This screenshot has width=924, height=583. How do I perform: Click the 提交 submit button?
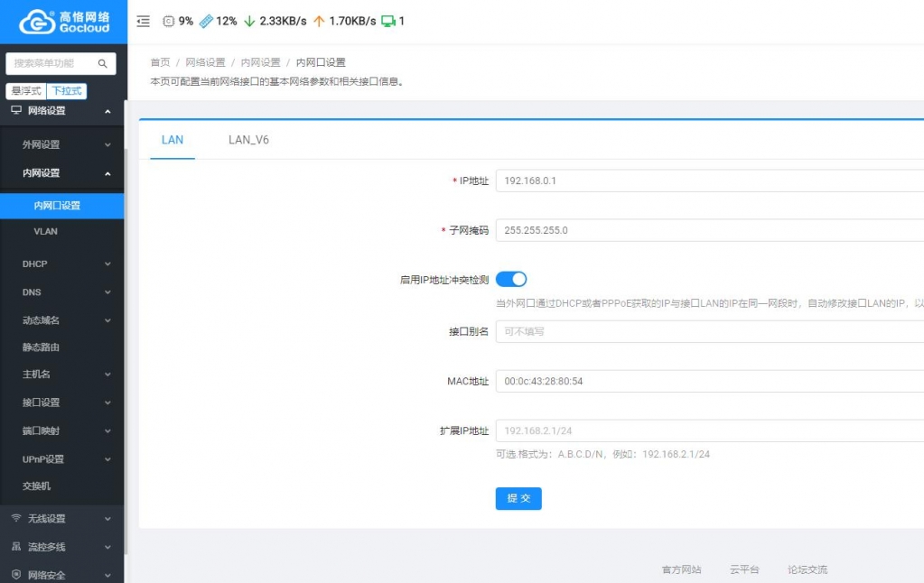[x=518, y=498]
